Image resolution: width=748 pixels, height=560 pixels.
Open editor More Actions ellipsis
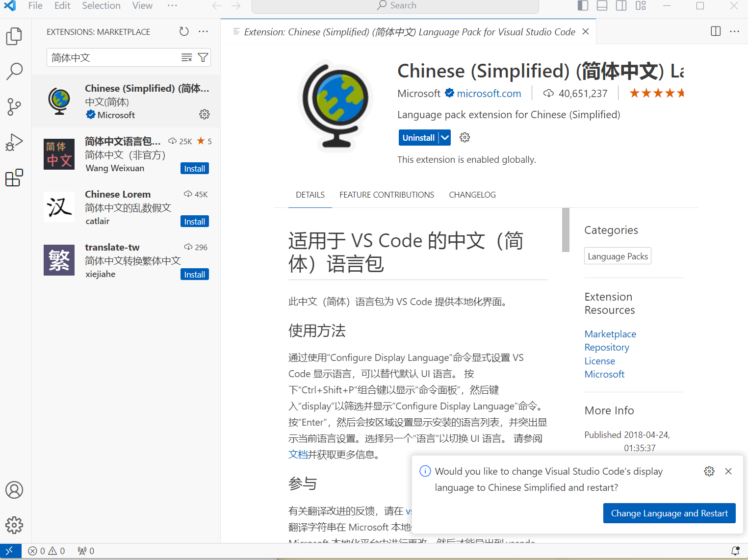pos(734,31)
